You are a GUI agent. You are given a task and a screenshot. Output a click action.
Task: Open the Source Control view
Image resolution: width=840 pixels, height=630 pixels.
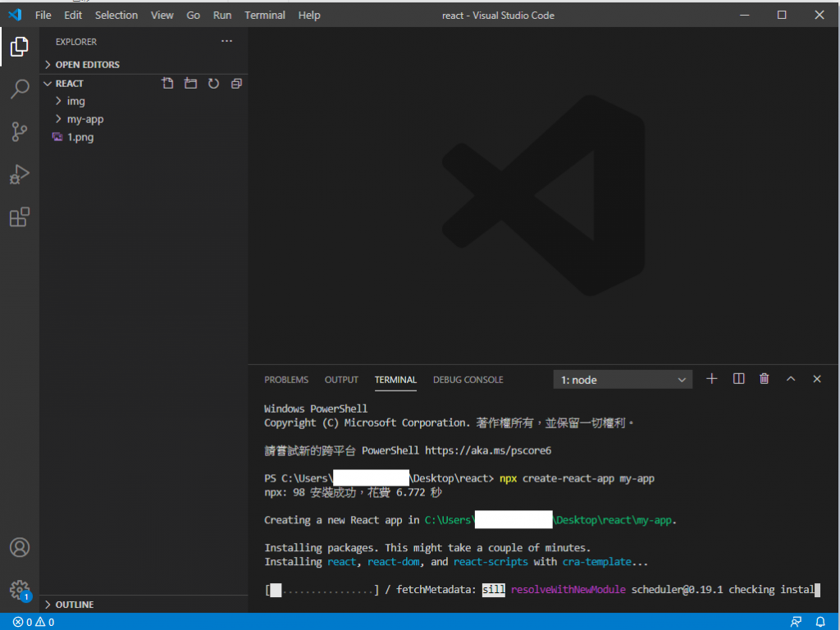(x=20, y=132)
